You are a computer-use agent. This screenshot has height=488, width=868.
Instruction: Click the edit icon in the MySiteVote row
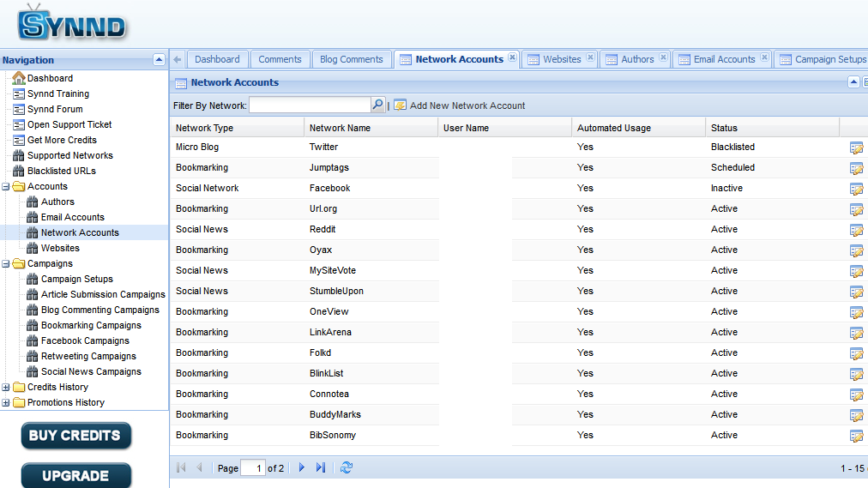[x=856, y=271]
